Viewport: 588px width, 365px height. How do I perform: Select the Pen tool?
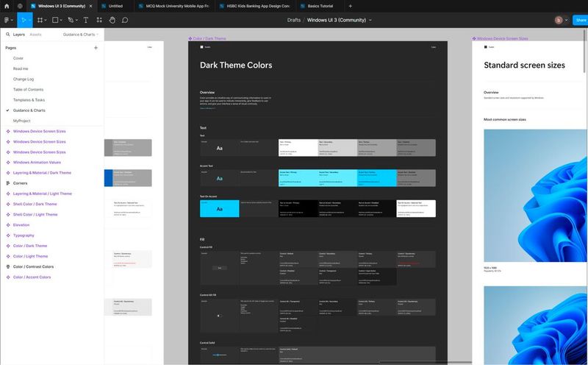pyautogui.click(x=71, y=20)
